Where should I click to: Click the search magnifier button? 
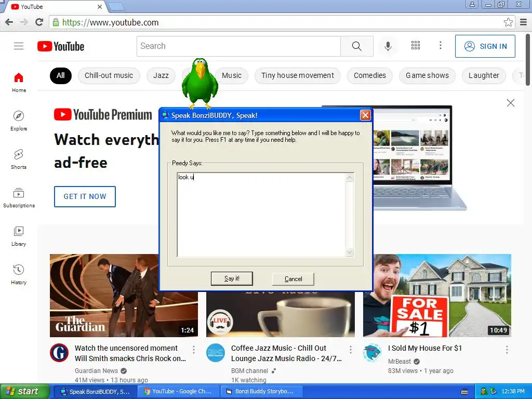click(356, 46)
